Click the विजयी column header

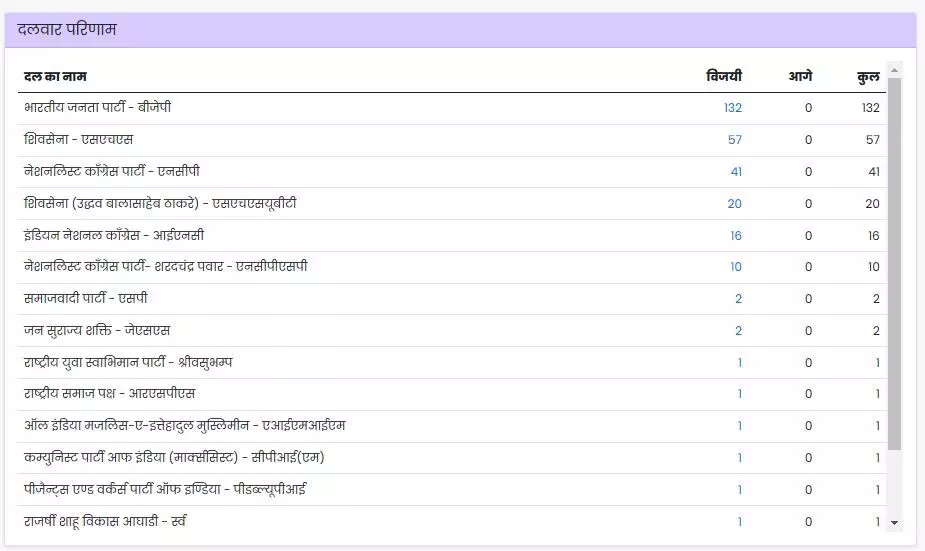coord(724,76)
